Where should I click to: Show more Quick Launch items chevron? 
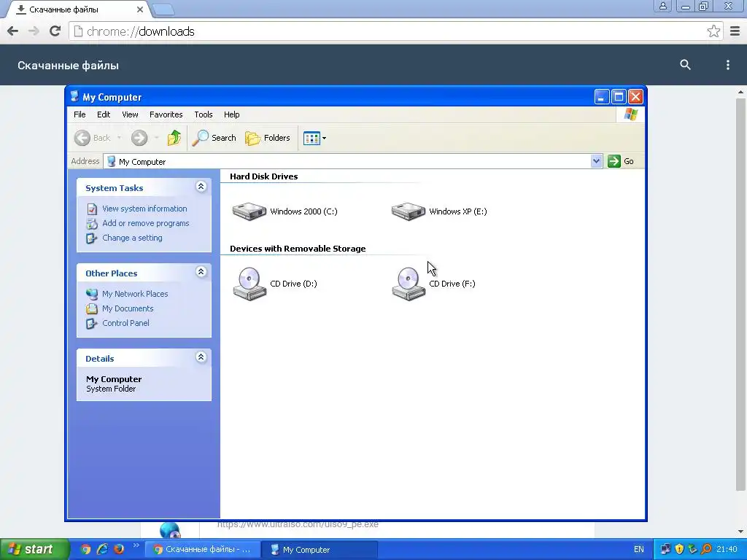pos(136,545)
